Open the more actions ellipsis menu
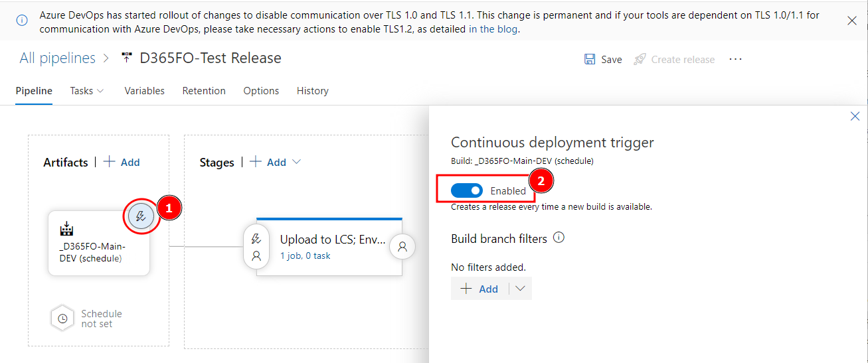Screen dimensions: 868x363 pos(735,59)
